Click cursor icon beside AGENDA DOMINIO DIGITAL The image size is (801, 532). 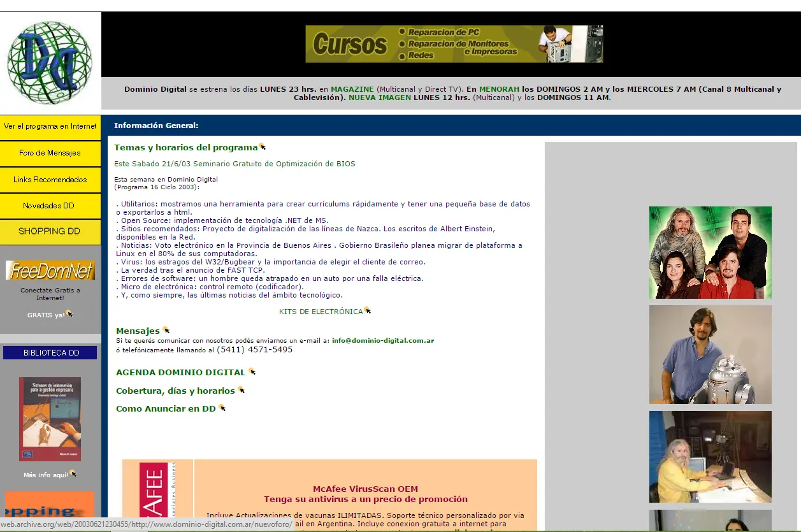pyautogui.click(x=252, y=371)
